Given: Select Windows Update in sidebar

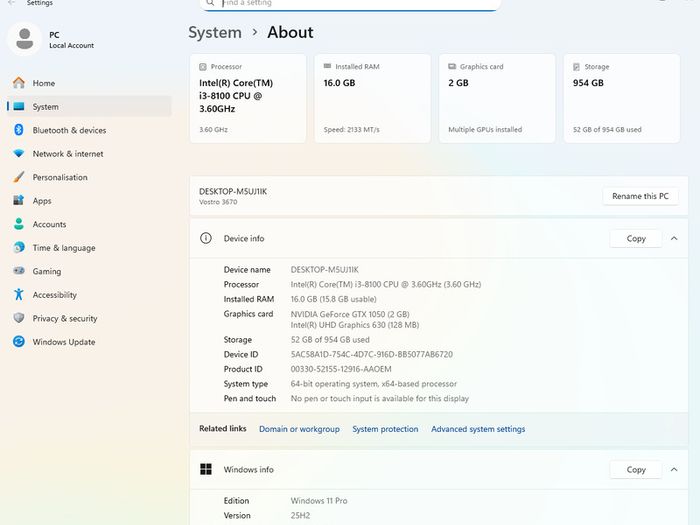Looking at the screenshot, I should [x=89, y=342].
